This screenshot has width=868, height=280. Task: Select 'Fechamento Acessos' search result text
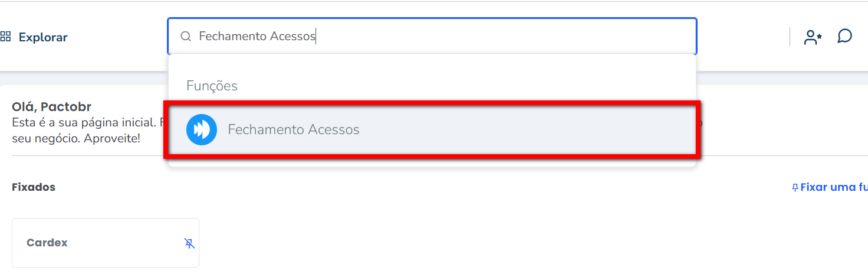click(294, 129)
